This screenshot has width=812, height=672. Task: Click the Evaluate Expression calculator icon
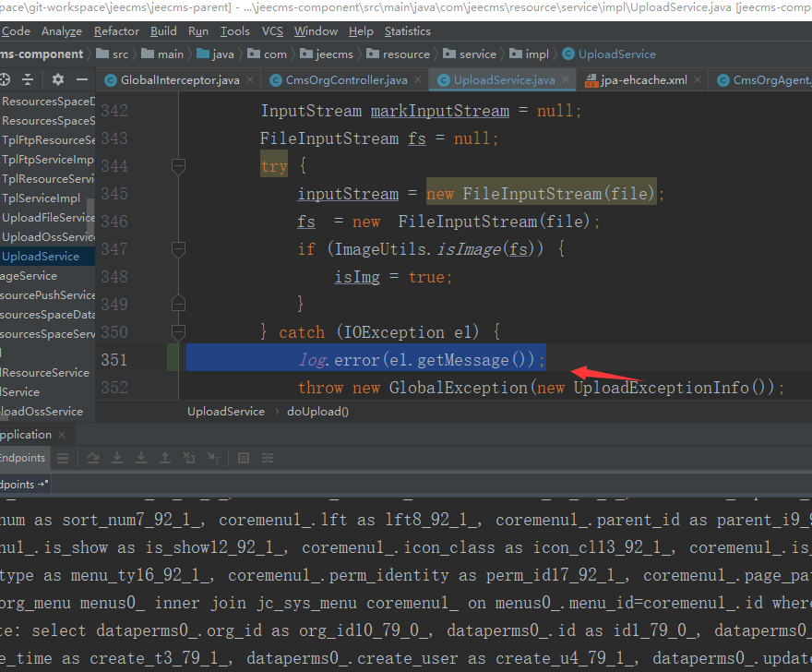tap(244, 458)
